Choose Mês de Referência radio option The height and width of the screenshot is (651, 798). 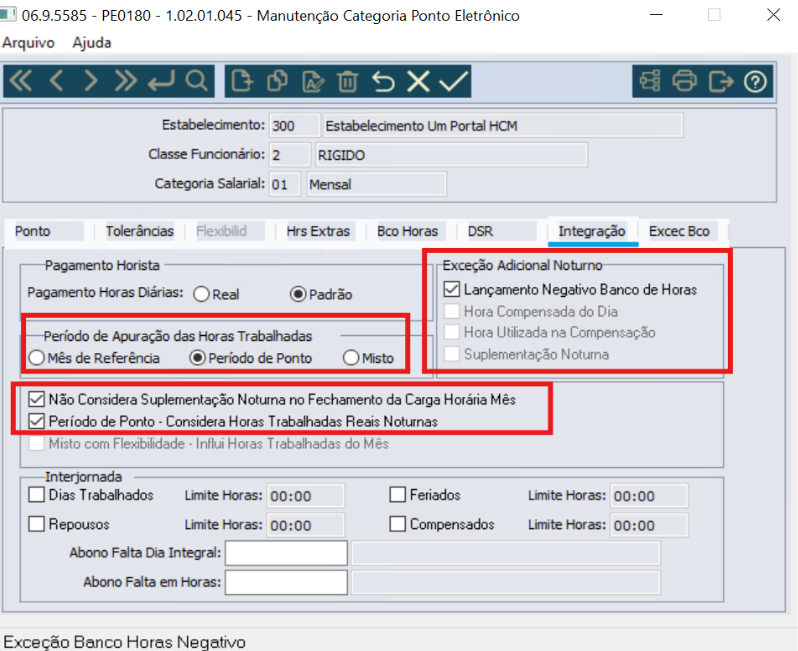37,358
